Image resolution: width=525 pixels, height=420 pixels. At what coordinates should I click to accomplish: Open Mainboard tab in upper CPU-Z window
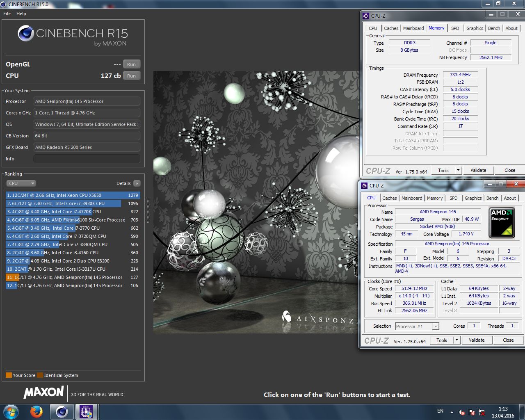[x=413, y=28]
